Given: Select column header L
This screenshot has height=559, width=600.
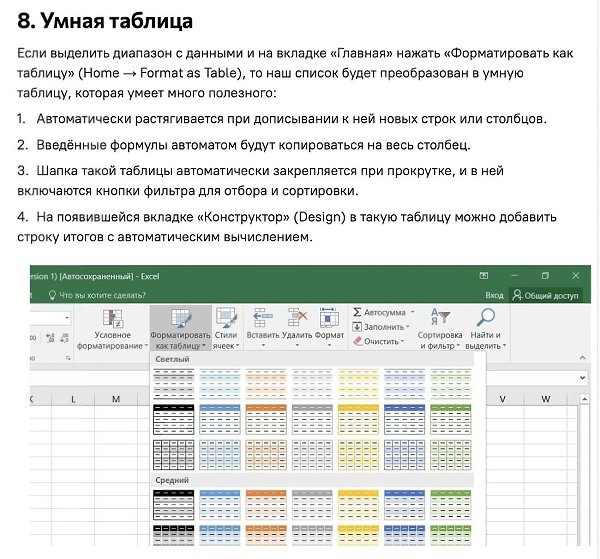Looking at the screenshot, I should (73, 399).
